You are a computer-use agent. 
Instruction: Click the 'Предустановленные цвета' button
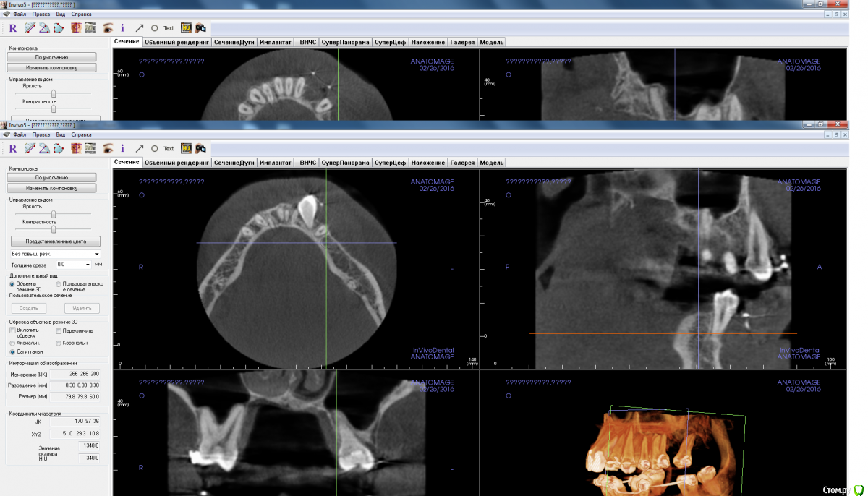pyautogui.click(x=55, y=241)
